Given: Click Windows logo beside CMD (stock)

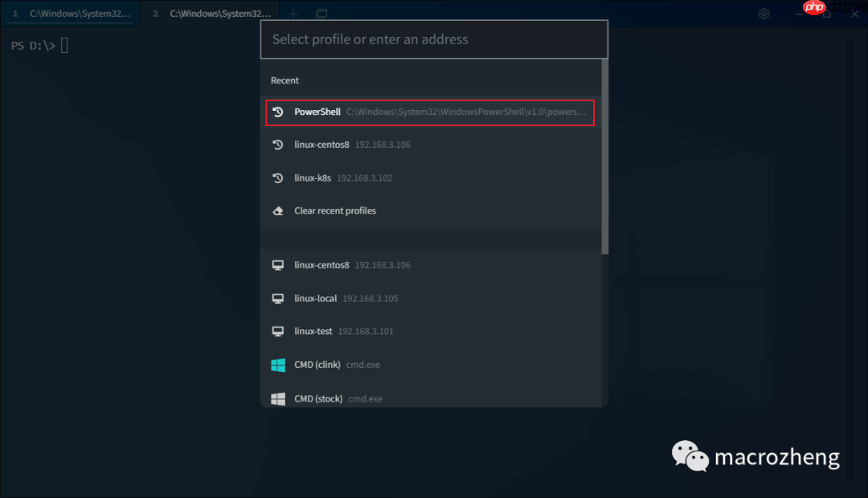Looking at the screenshot, I should [278, 398].
